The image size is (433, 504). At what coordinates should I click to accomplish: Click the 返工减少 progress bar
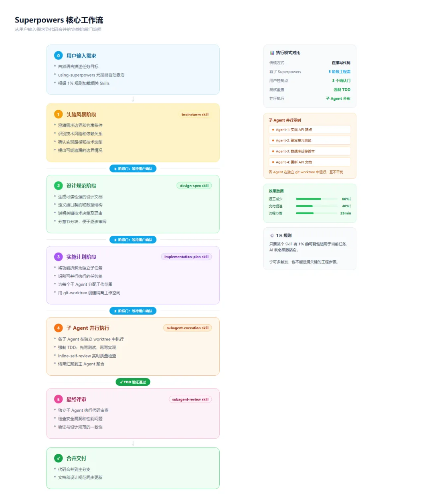(x=317, y=199)
